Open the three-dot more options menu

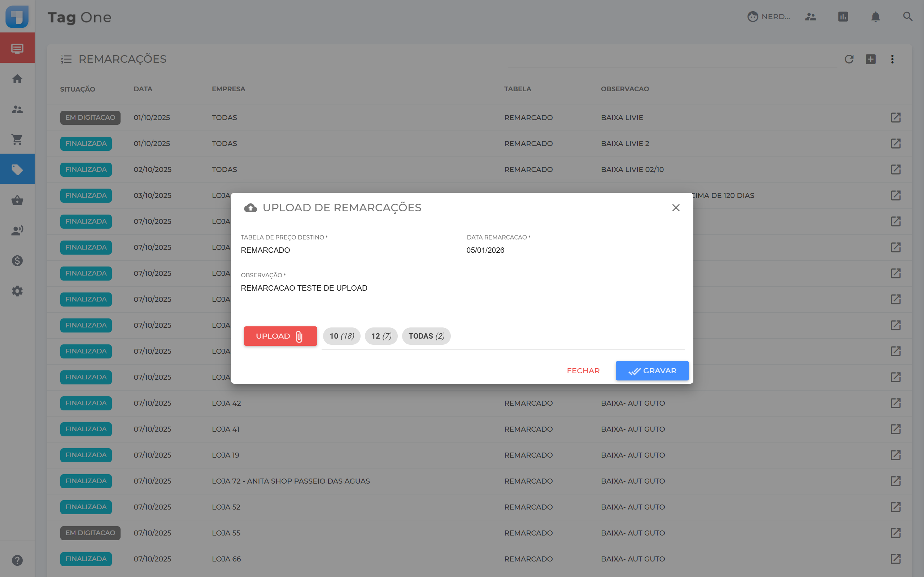click(892, 59)
